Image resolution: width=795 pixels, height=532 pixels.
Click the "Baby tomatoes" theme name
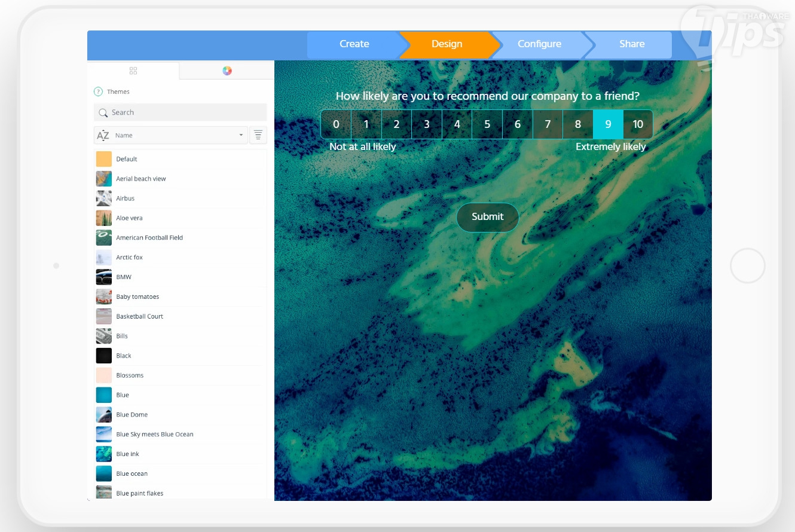137,297
